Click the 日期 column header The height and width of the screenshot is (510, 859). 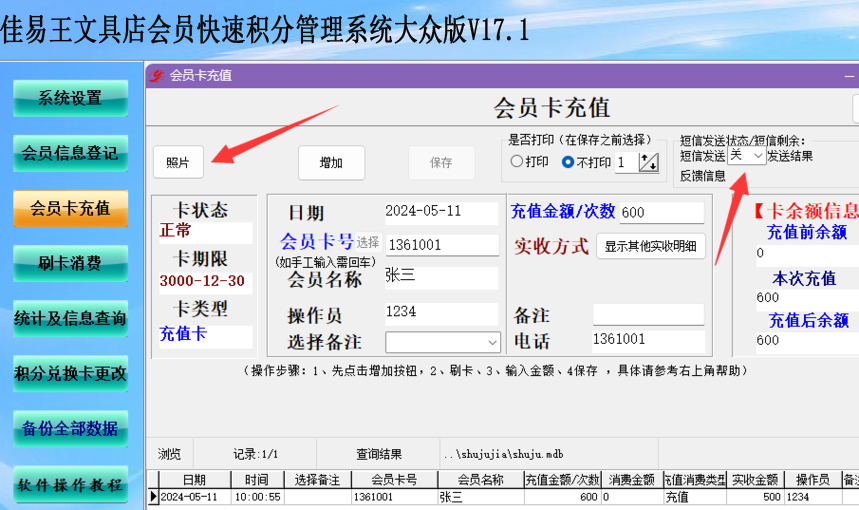(194, 480)
